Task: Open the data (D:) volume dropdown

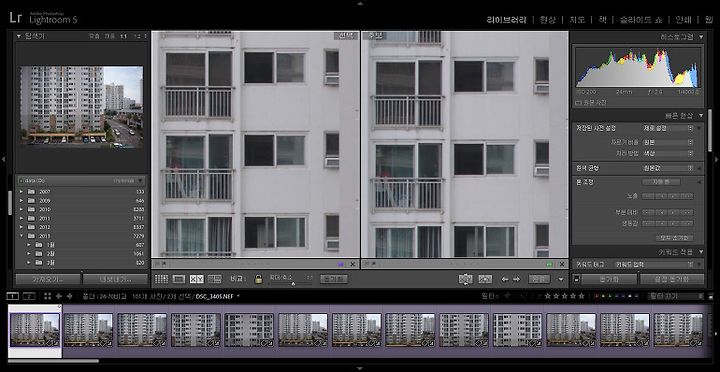Action: click(140, 181)
